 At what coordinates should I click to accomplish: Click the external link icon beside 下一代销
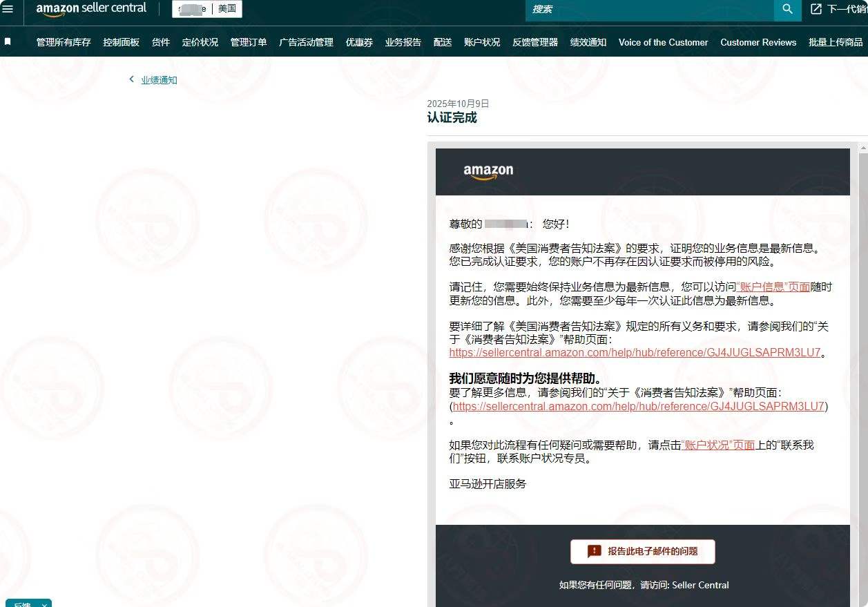(816, 9)
